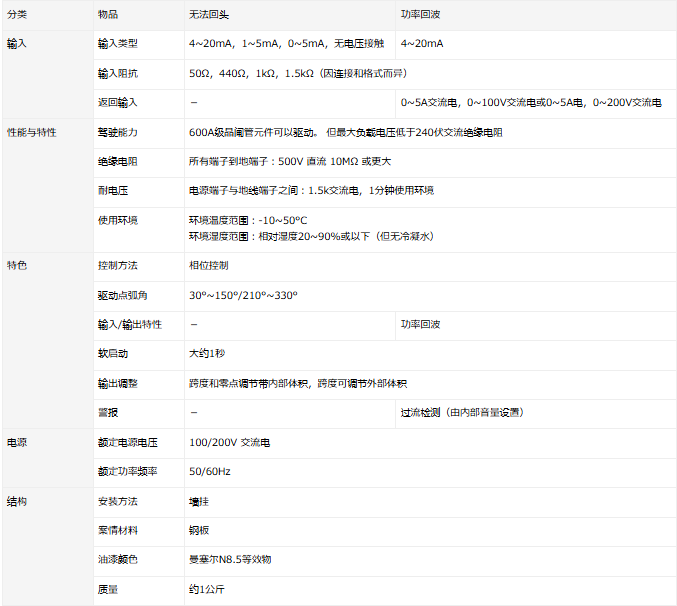Click the 案情材料 row label
Image resolution: width=677 pixels, height=606 pixels.
pyautogui.click(x=118, y=530)
